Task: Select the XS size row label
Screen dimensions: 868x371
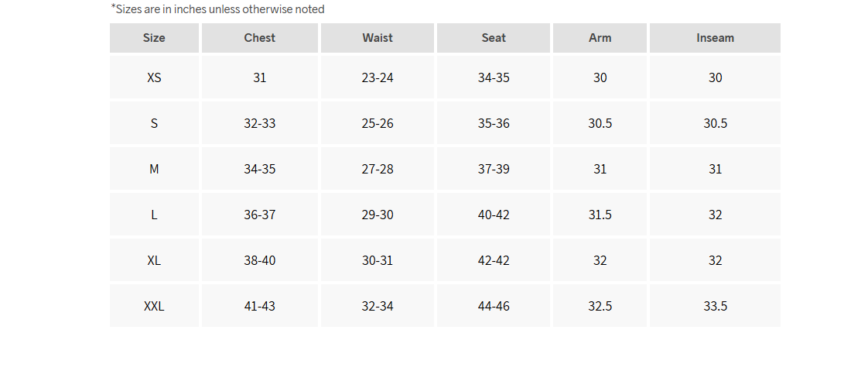Action: [154, 77]
